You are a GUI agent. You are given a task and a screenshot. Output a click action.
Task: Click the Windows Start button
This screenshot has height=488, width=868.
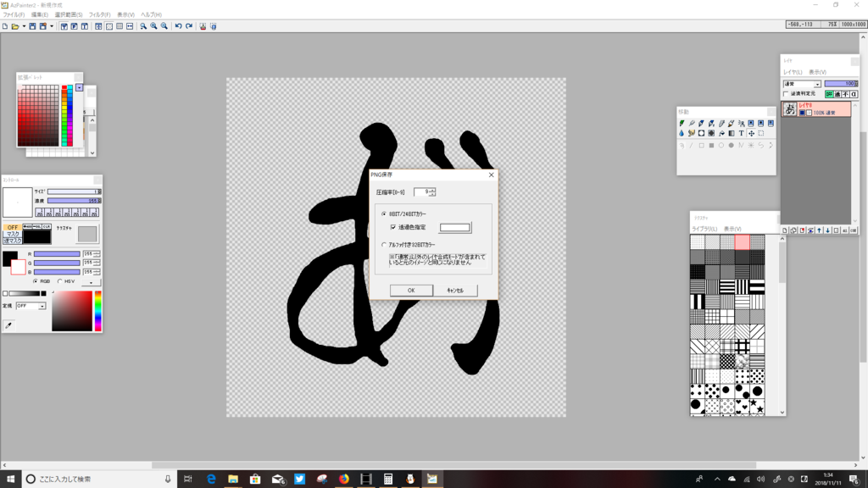tap(10, 479)
